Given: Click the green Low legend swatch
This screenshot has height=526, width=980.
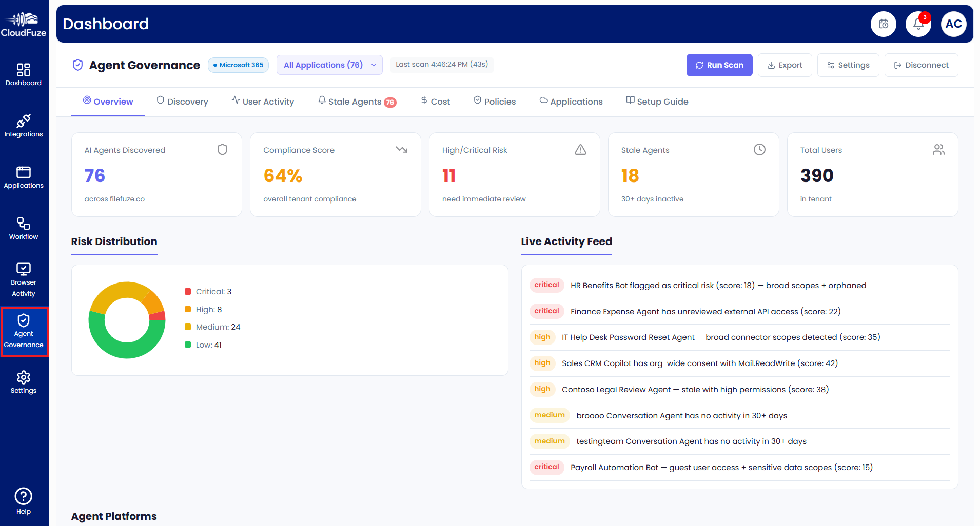Looking at the screenshot, I should pyautogui.click(x=188, y=345).
